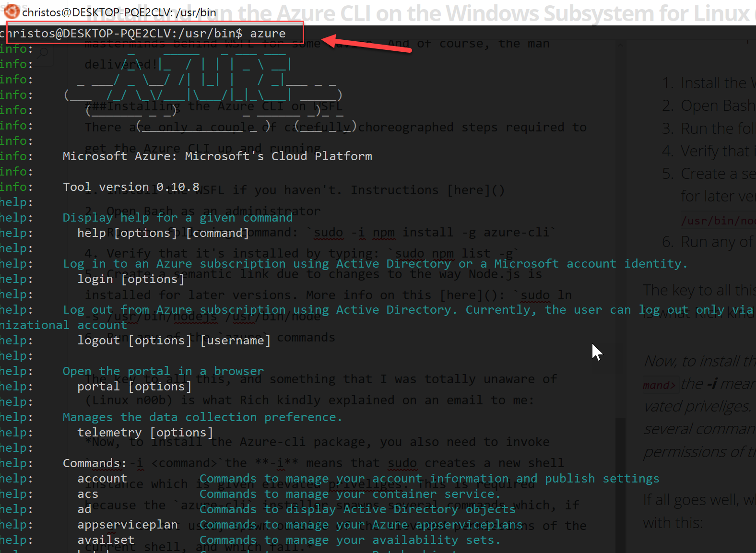Click 'Open the portal in a browser' line
The height and width of the screenshot is (553, 756).
(x=163, y=371)
